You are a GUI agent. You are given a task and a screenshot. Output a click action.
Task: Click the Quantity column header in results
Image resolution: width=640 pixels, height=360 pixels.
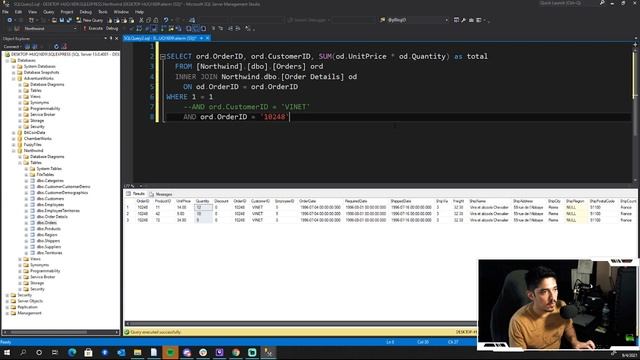pos(202,201)
